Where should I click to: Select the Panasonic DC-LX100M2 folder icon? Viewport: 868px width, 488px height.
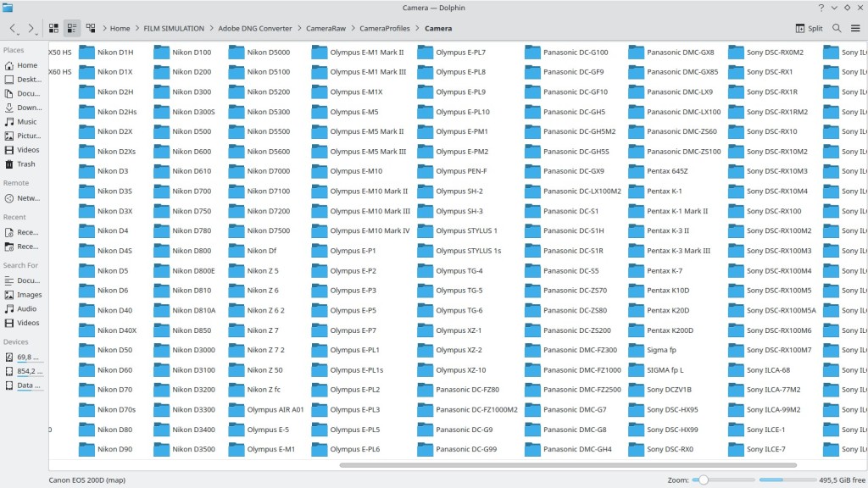532,191
